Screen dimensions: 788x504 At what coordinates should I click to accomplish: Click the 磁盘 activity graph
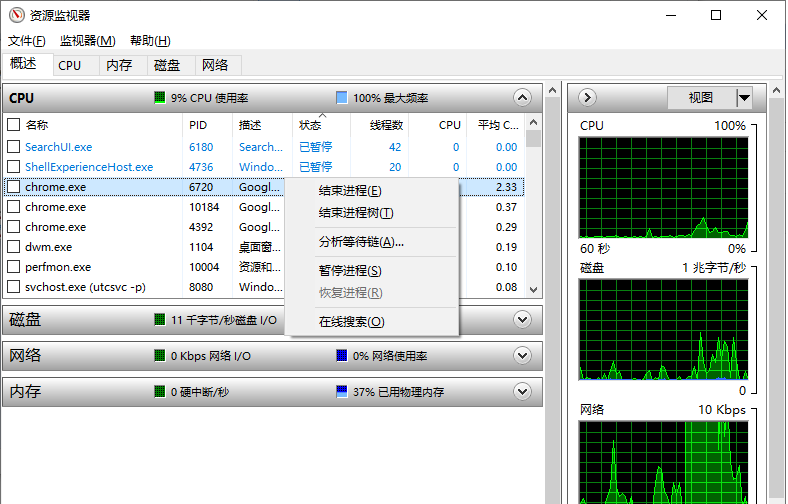[x=663, y=330]
